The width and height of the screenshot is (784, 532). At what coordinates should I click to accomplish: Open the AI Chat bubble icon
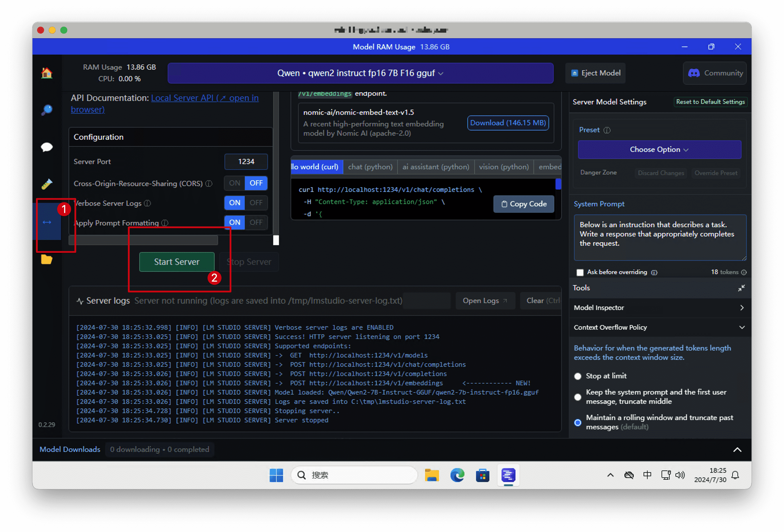[47, 147]
